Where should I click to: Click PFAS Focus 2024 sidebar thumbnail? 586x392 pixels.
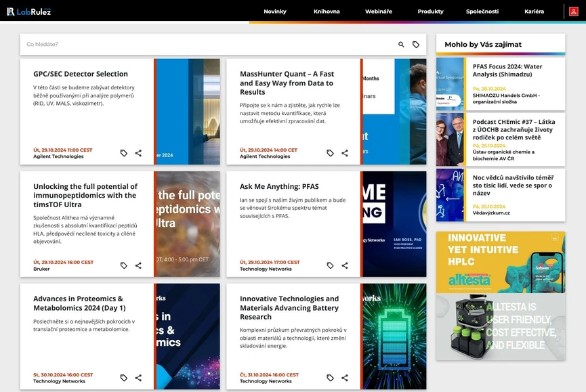[x=451, y=84]
